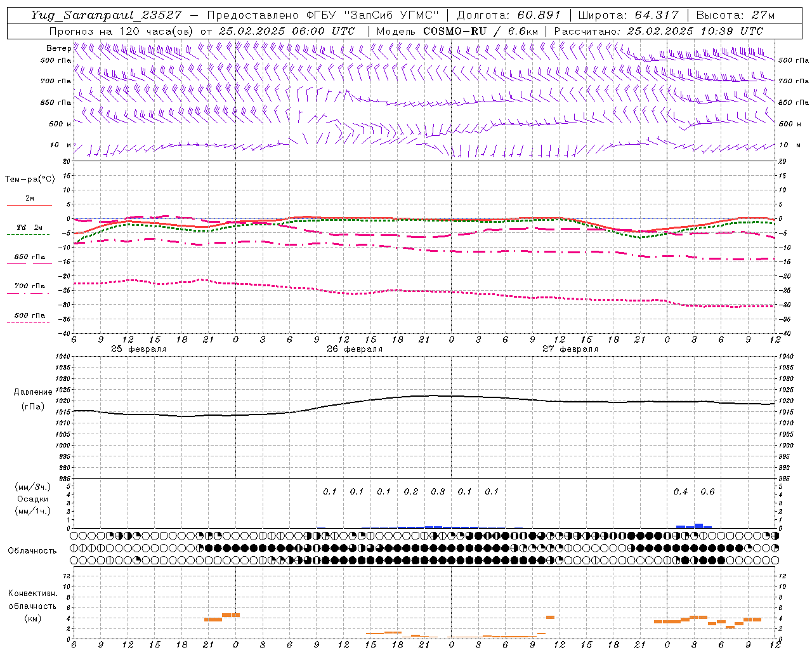Select the latitude value 64.317
Viewport: 812px width, 650px height.
point(657,15)
